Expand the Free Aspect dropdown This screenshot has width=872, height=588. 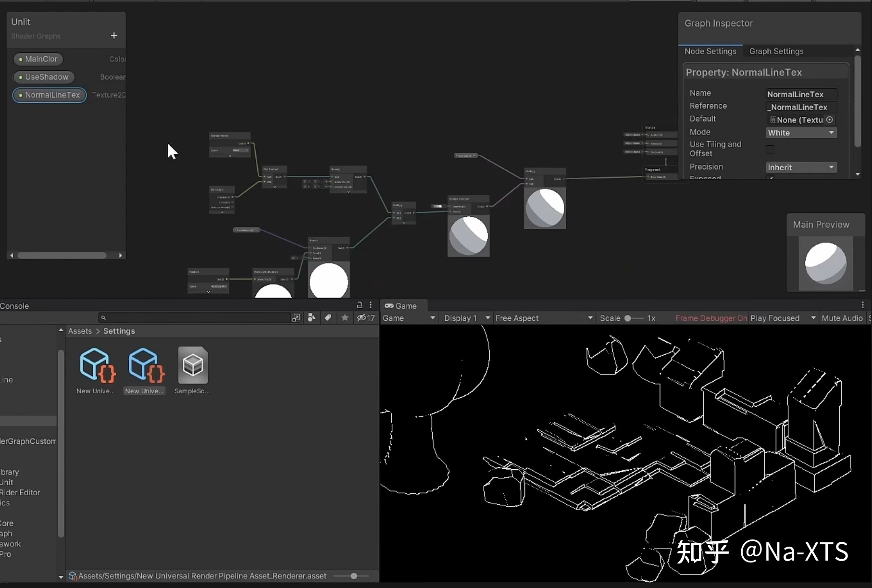click(x=544, y=318)
